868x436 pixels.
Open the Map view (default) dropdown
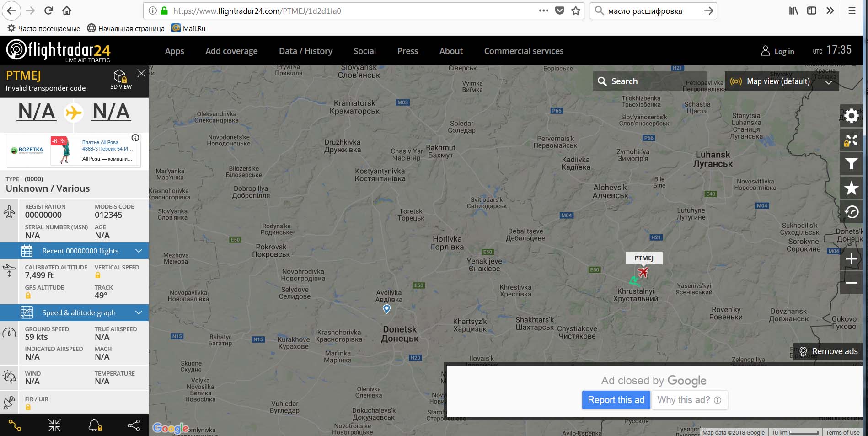(782, 81)
